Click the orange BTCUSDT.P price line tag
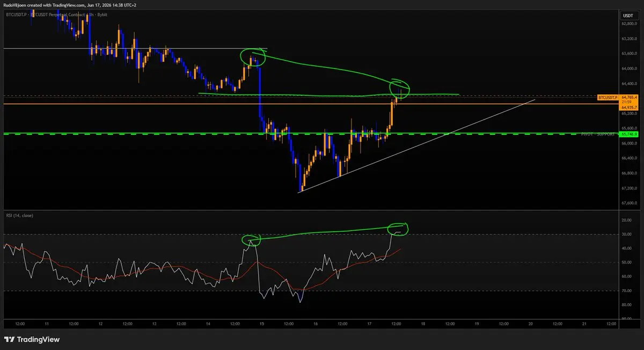The height and width of the screenshot is (350, 644). coord(608,97)
